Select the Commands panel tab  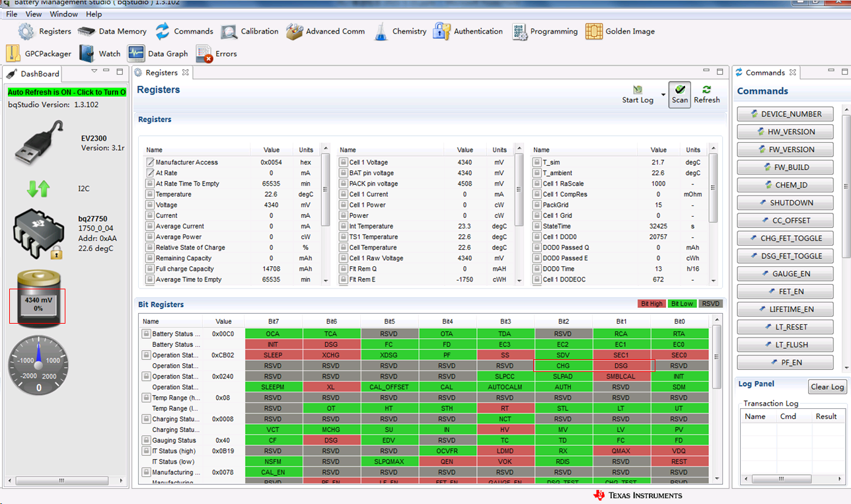pyautogui.click(x=765, y=73)
